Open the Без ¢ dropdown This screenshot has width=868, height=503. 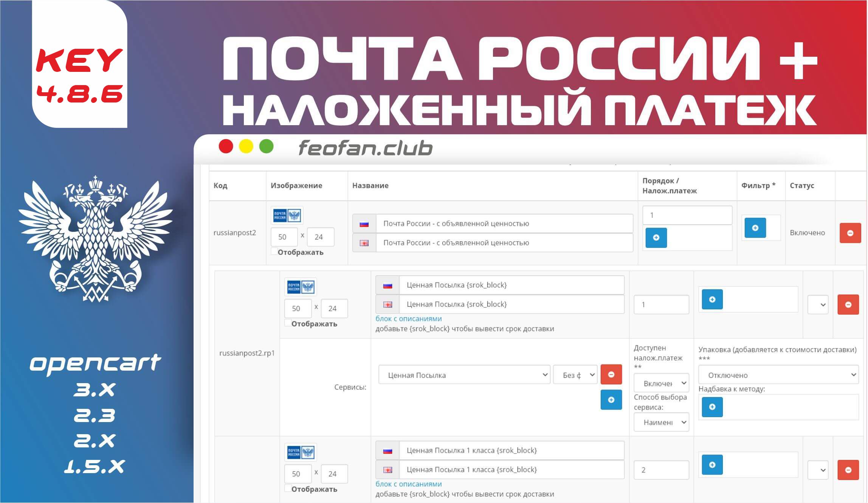click(x=575, y=375)
